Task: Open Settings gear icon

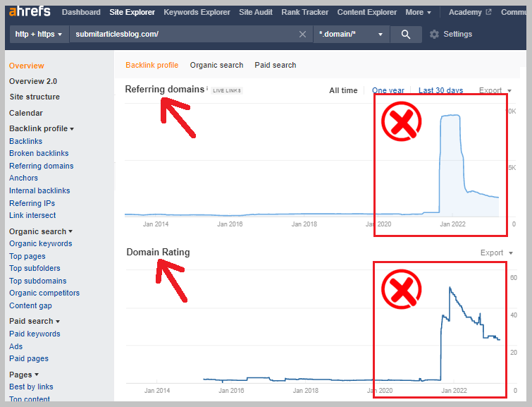Action: coord(434,34)
